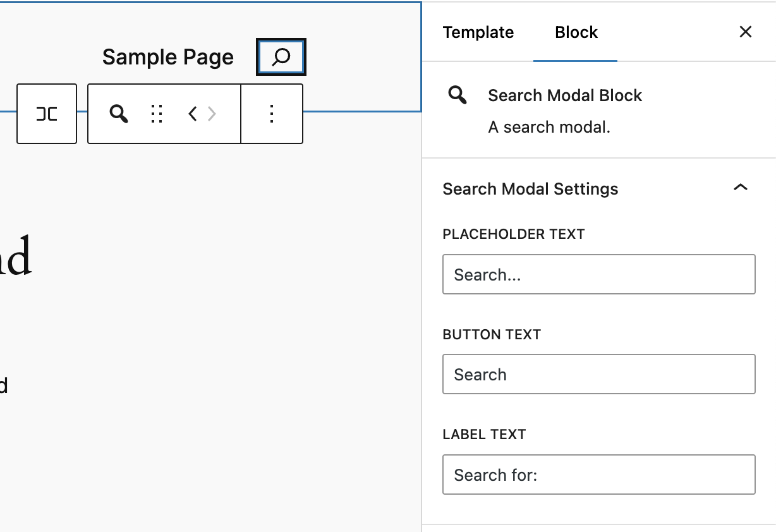
Task: Move the block left with the left arrow
Action: click(193, 114)
